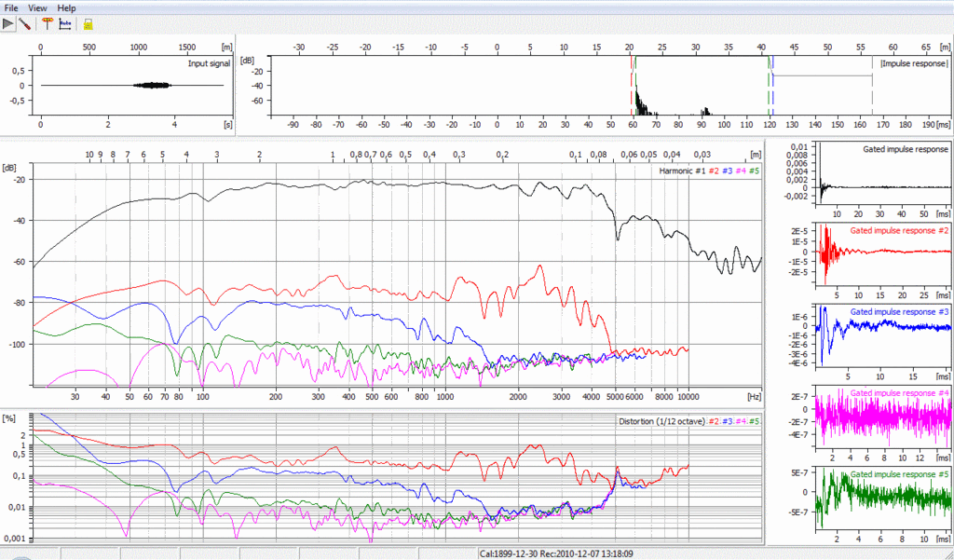Open the View menu

pyautogui.click(x=37, y=7)
